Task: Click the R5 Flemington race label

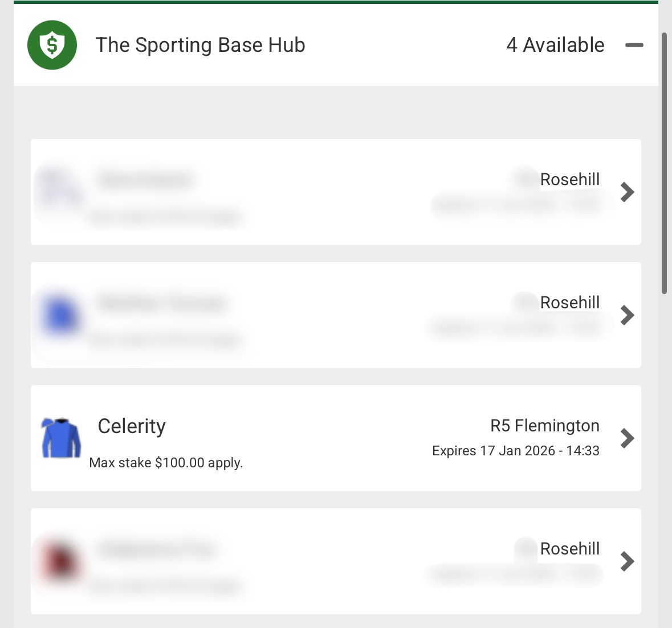Action: pos(544,426)
